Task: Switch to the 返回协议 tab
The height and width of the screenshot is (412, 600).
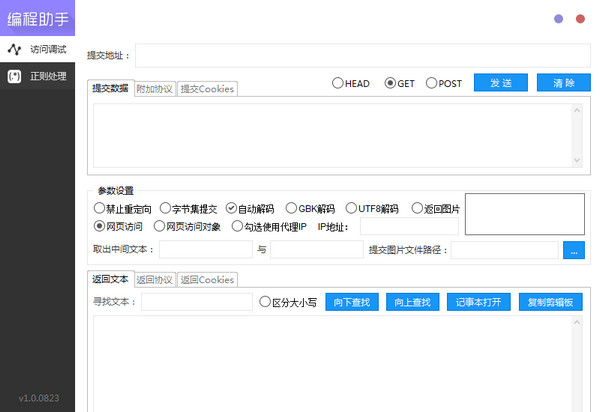Action: click(x=155, y=280)
